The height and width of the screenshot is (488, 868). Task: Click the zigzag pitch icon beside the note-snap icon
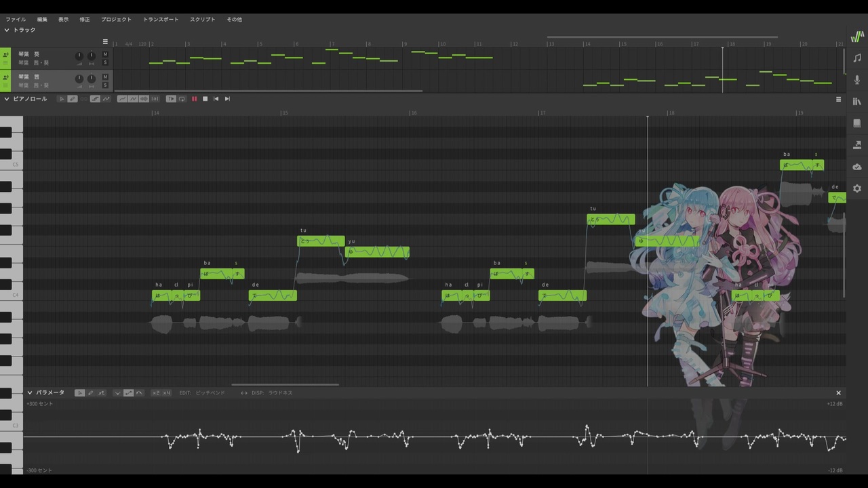click(x=106, y=99)
